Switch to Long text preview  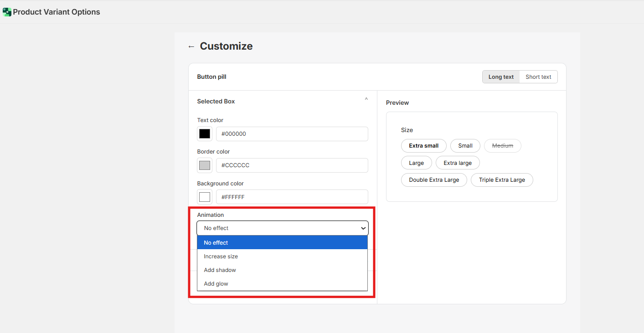pos(501,77)
